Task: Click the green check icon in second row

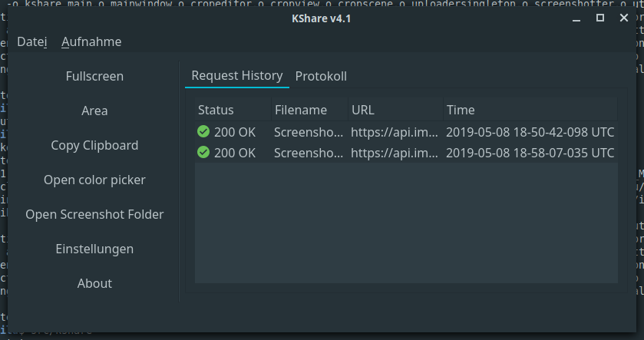Action: point(203,153)
